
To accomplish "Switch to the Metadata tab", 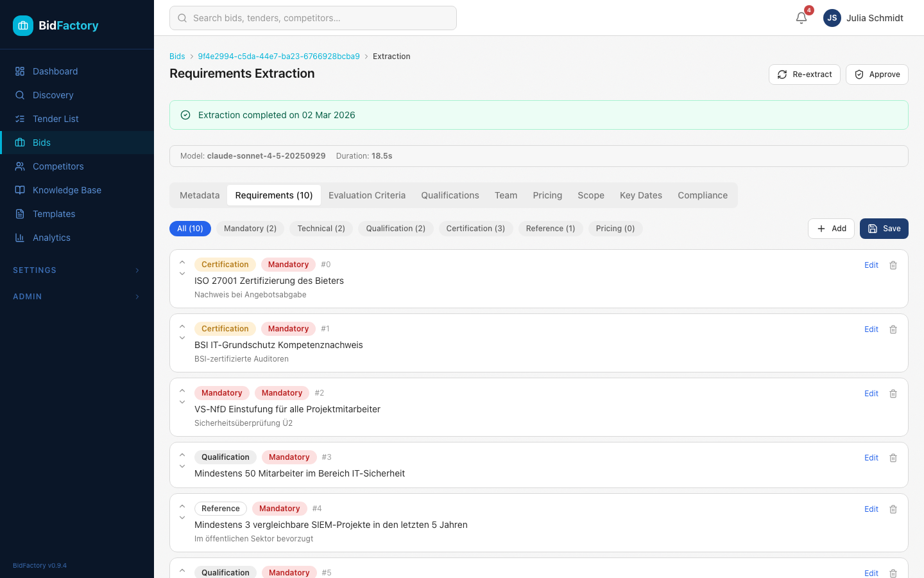I will coord(200,195).
